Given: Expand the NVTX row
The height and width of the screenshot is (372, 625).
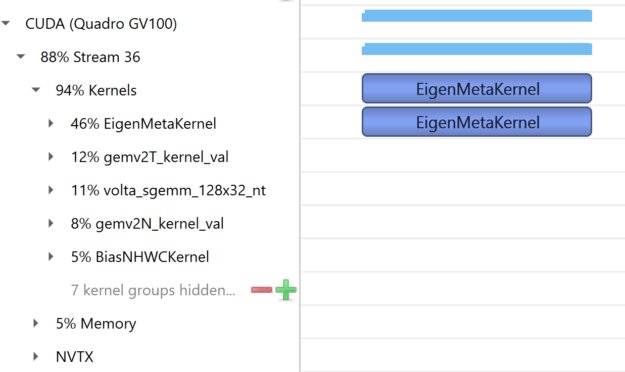Looking at the screenshot, I should click(x=35, y=356).
